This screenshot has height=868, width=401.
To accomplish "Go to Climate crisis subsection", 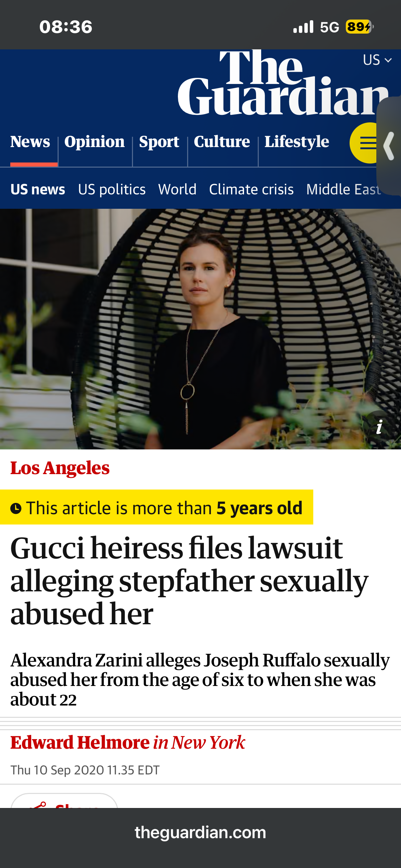I will point(251,190).
